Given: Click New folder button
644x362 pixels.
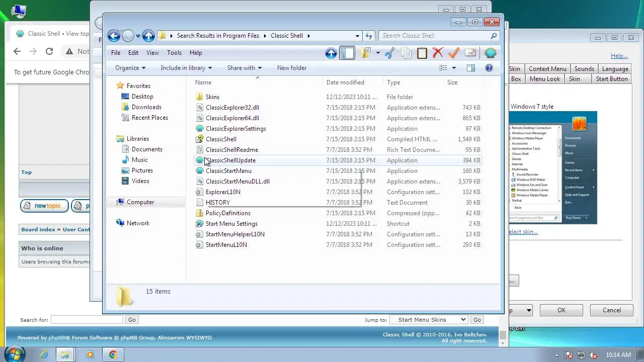Looking at the screenshot, I should [292, 68].
